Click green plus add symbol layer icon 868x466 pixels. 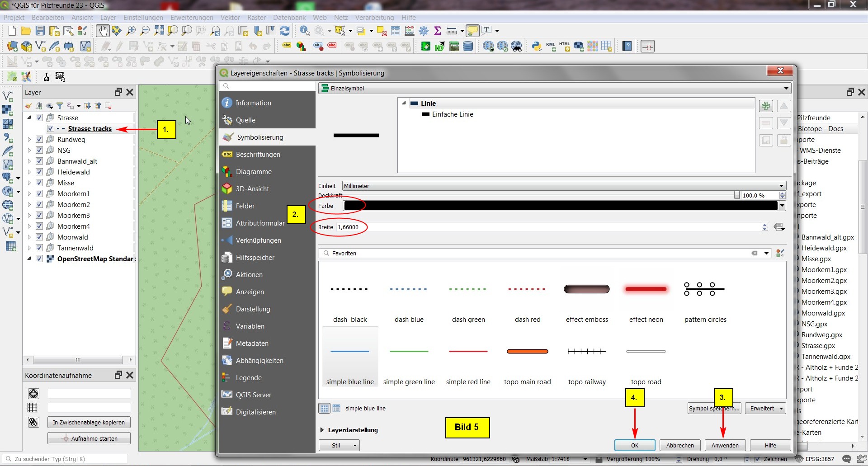(765, 106)
